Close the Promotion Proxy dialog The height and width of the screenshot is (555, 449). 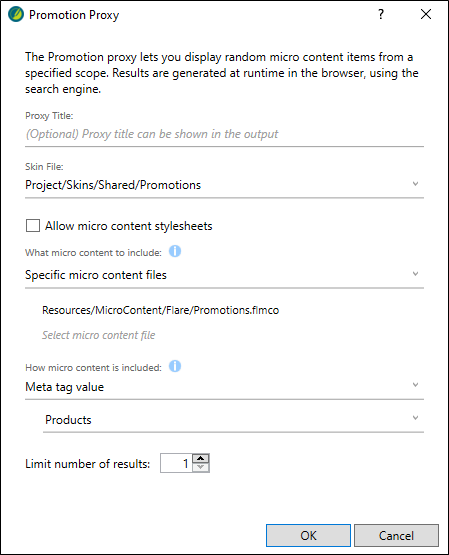(426, 14)
